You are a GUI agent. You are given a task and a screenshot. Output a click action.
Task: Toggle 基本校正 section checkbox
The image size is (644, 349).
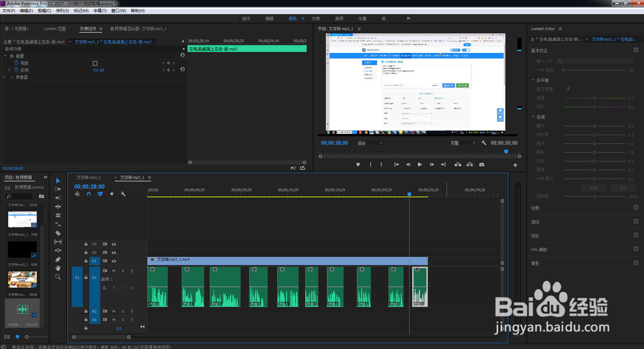[x=636, y=50]
